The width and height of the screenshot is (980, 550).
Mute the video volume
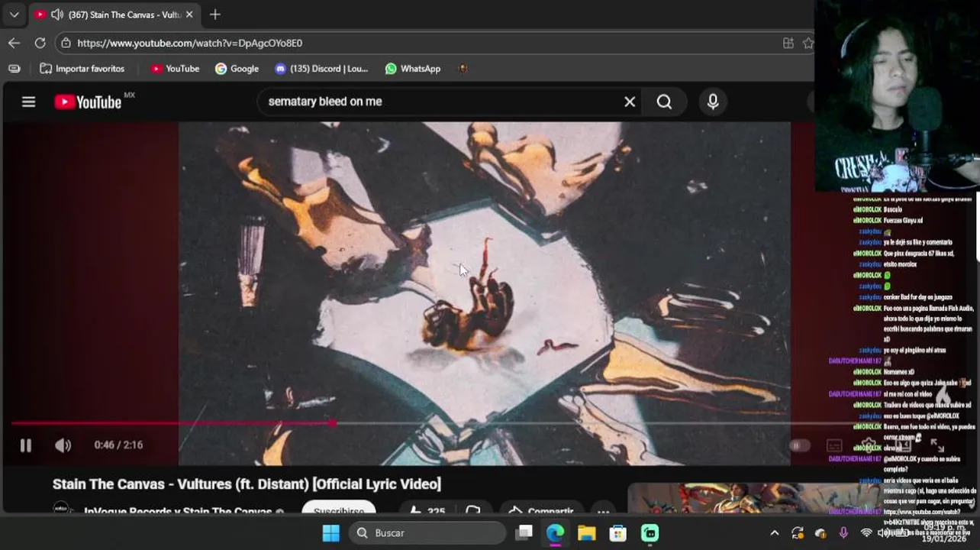[x=63, y=445]
